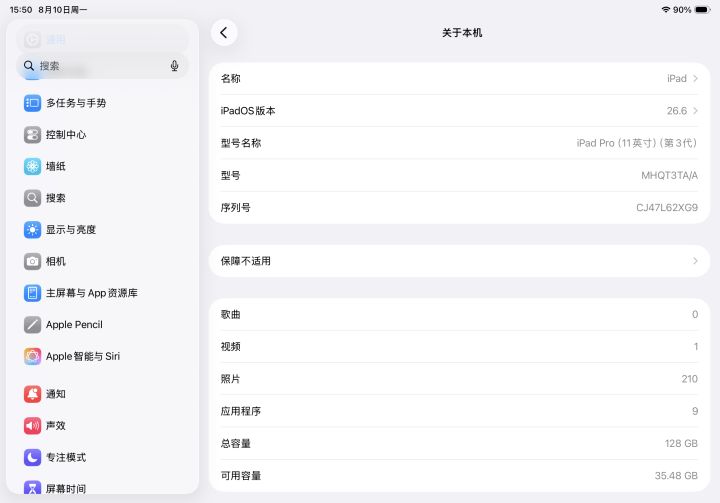Tap model name iPad Pro (11英寸) (第3代)
This screenshot has height=503, width=720.
[x=637, y=143]
